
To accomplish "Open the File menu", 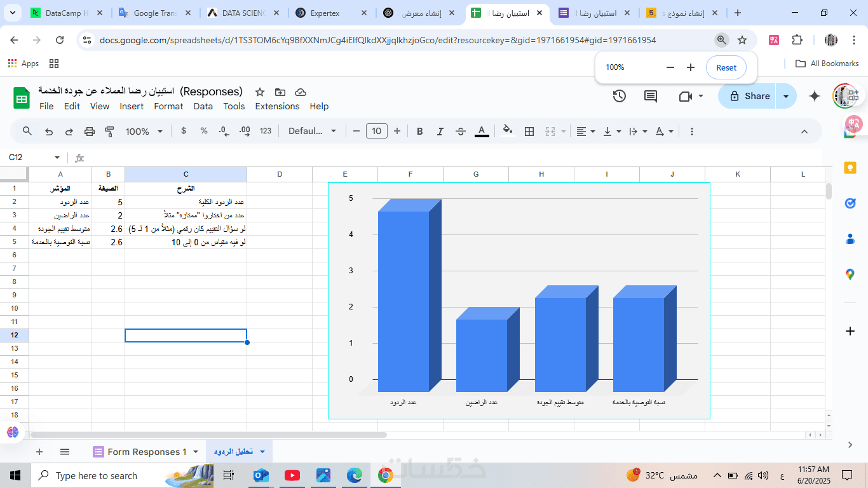I will click(46, 106).
